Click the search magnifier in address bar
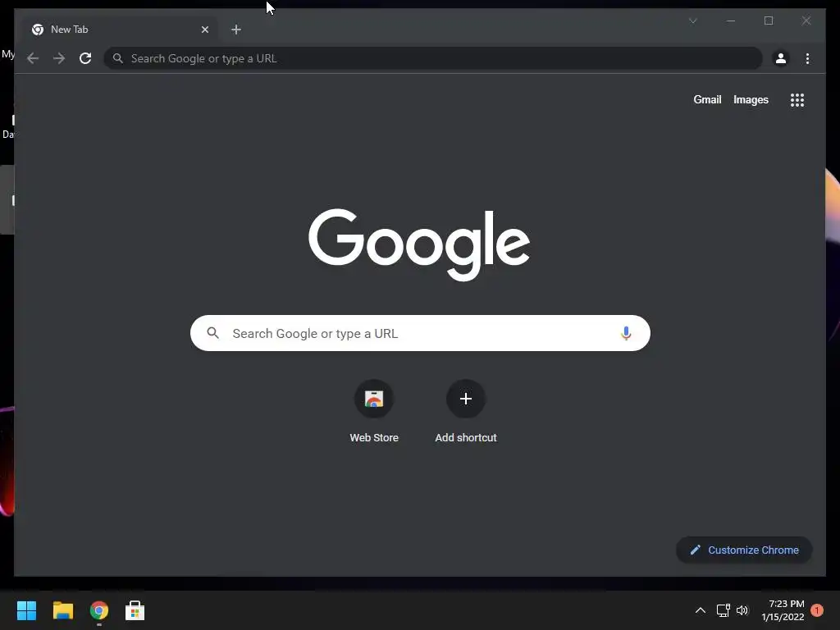 (x=118, y=58)
